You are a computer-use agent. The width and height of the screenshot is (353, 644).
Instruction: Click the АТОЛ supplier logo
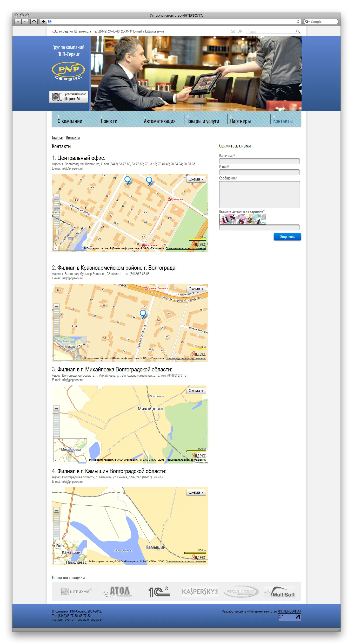pyautogui.click(x=117, y=592)
